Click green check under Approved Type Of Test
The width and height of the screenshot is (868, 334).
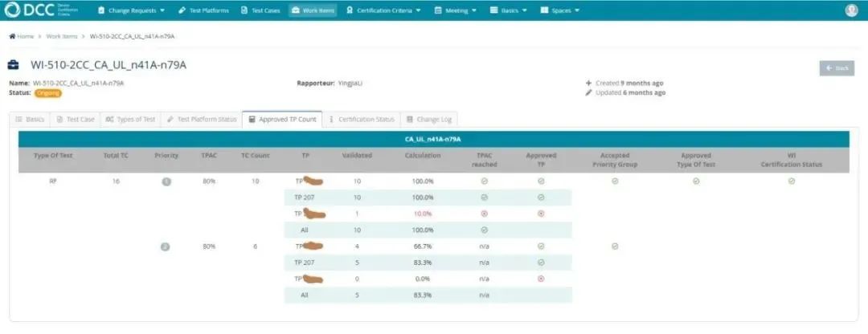[695, 181]
